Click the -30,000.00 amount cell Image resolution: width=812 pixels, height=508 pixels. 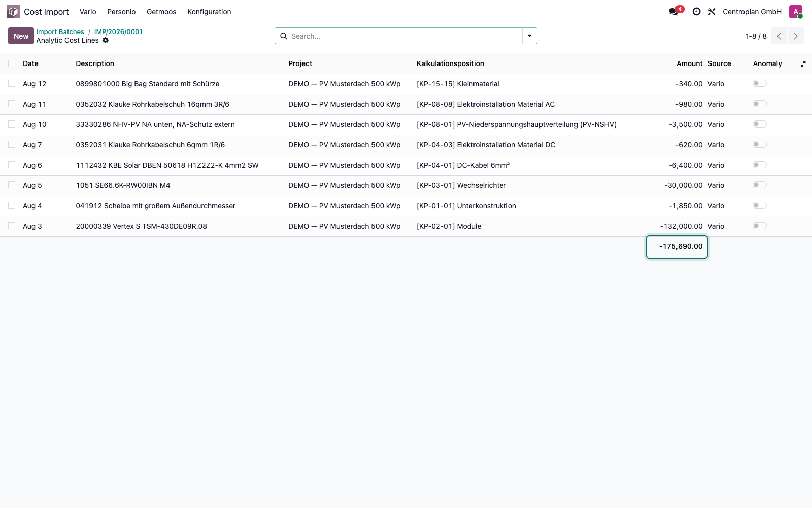[x=684, y=185]
